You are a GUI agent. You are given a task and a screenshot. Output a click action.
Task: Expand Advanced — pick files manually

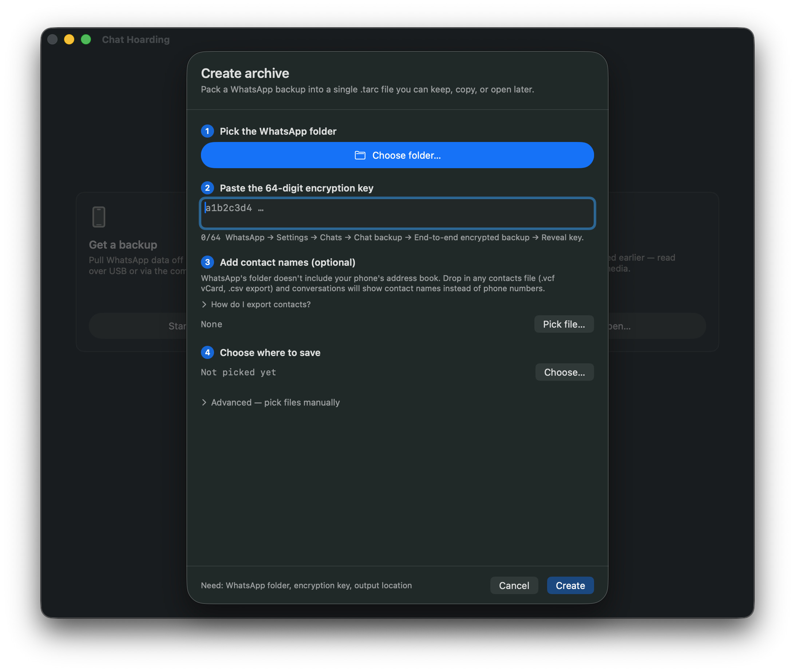coord(270,402)
